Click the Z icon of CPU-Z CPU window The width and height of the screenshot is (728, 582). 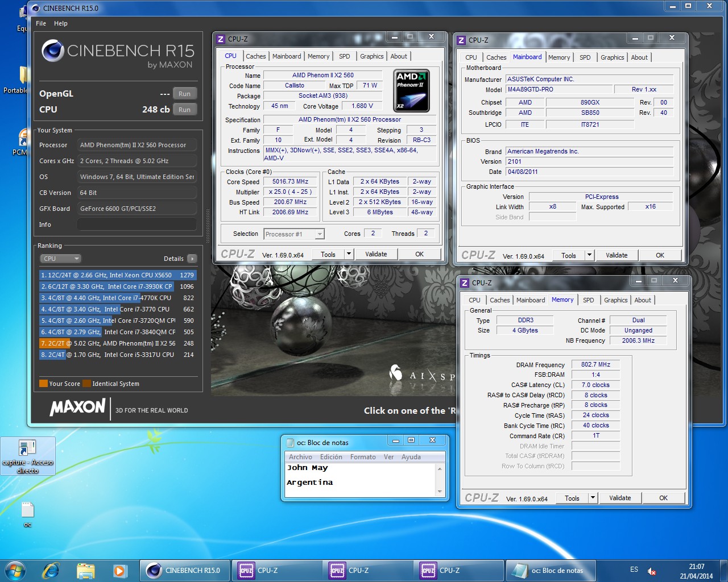221,39
